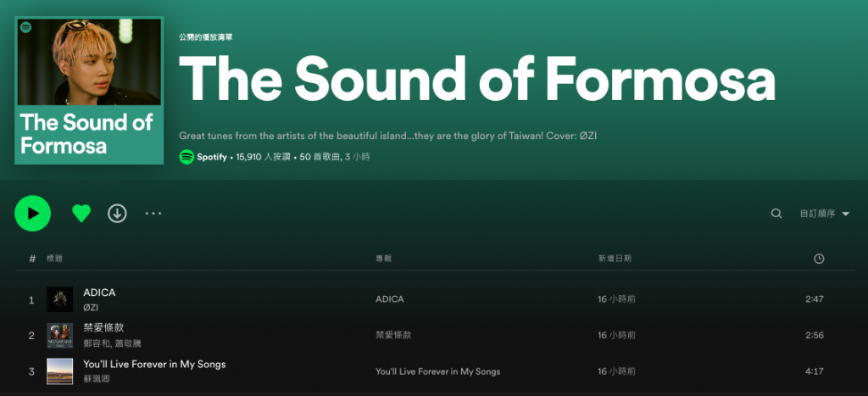Image resolution: width=868 pixels, height=396 pixels.
Task: Play The Sound of Formosa playlist
Action: click(32, 214)
